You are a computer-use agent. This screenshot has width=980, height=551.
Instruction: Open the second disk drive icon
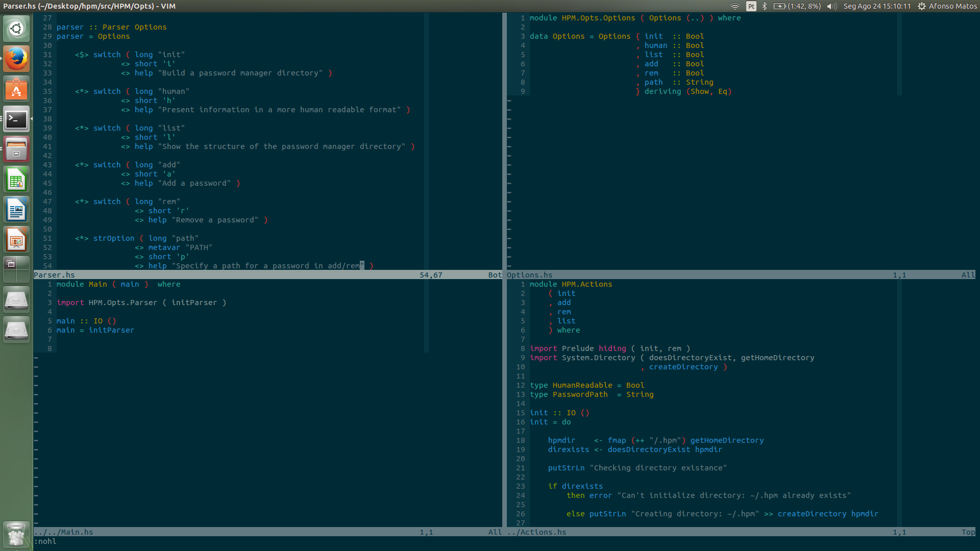click(x=16, y=330)
